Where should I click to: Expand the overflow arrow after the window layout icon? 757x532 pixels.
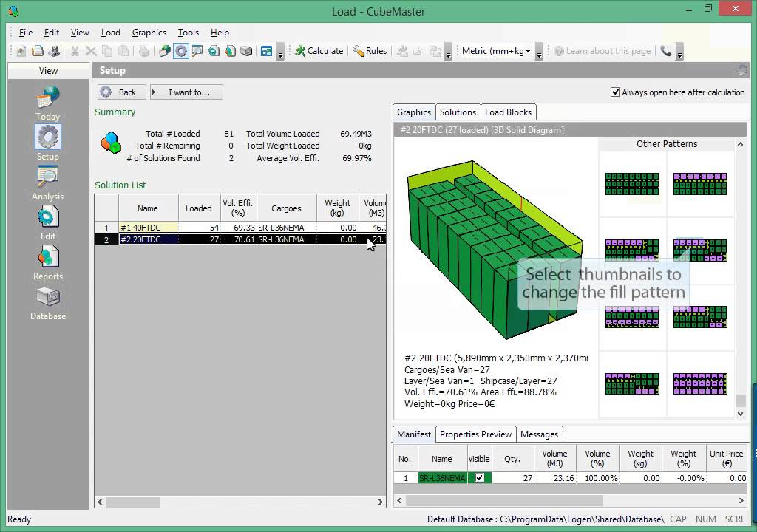click(x=280, y=53)
